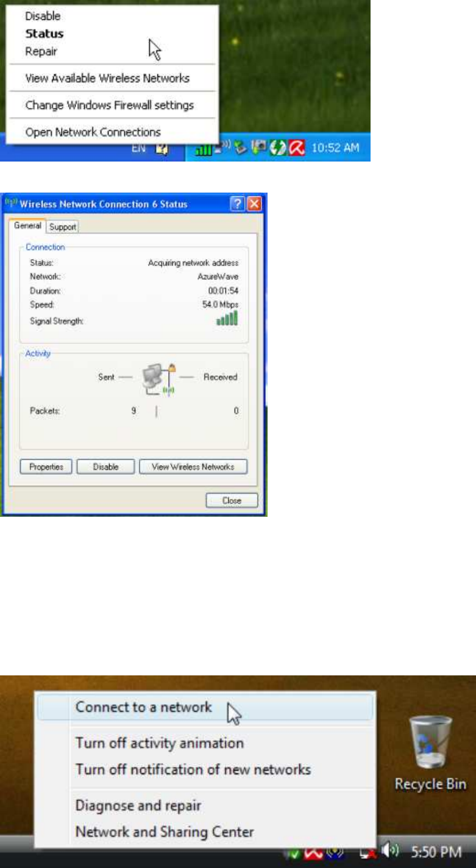Screen dimensions: 476x868
Task: Select Open Network Connections
Action: pyautogui.click(x=93, y=132)
